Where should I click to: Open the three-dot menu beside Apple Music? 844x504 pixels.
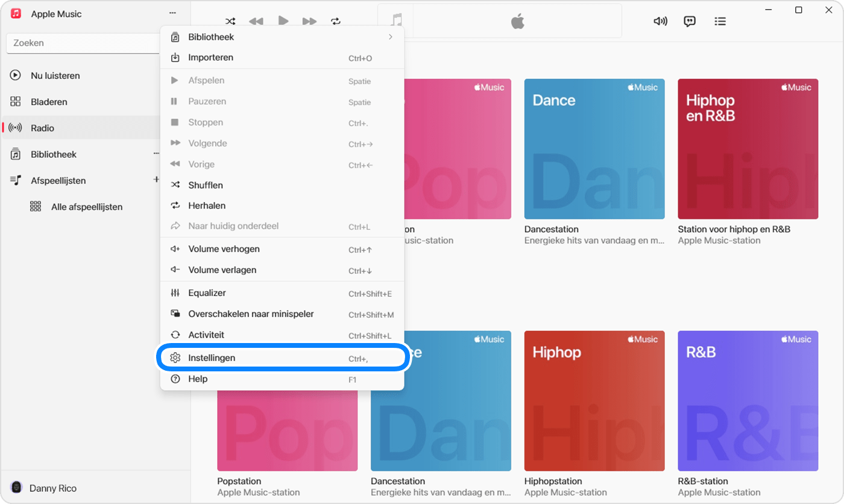click(173, 13)
